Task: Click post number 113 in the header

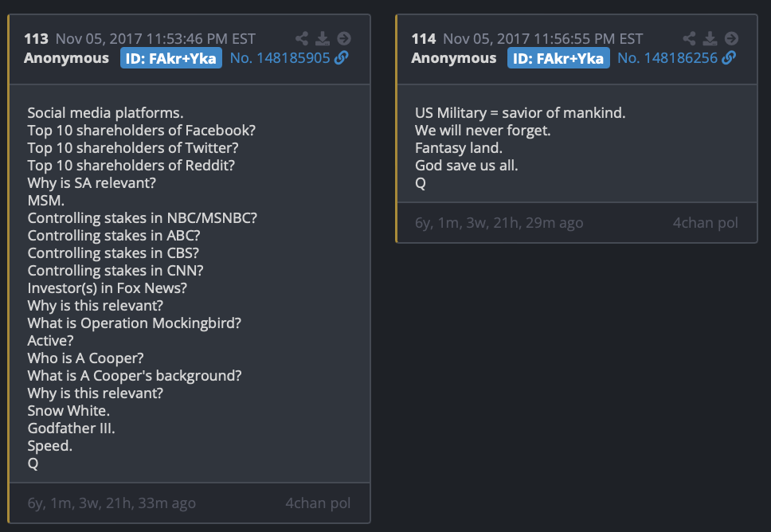Action: (36, 38)
